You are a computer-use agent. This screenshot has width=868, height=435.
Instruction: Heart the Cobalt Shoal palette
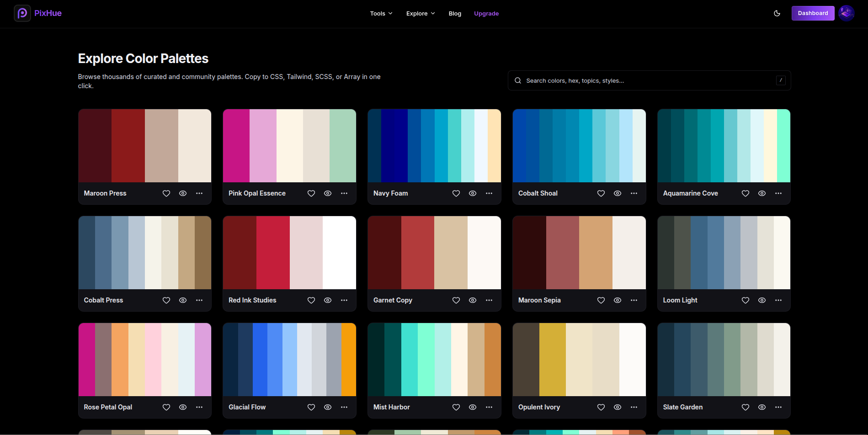point(601,193)
